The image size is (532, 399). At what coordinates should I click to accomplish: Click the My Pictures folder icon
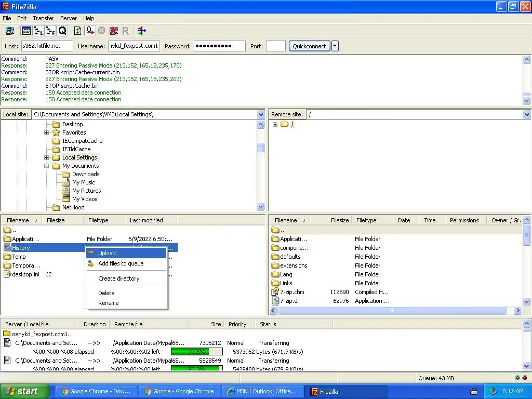[x=66, y=191]
